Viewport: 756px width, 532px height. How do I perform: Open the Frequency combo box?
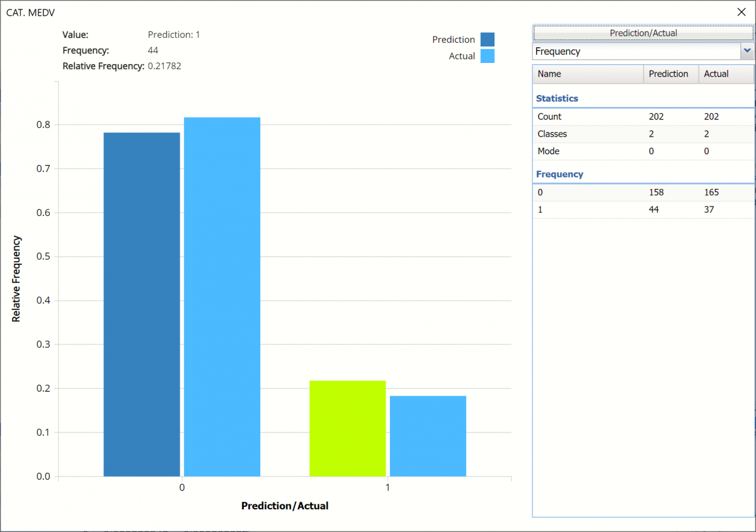pyautogui.click(x=636, y=52)
